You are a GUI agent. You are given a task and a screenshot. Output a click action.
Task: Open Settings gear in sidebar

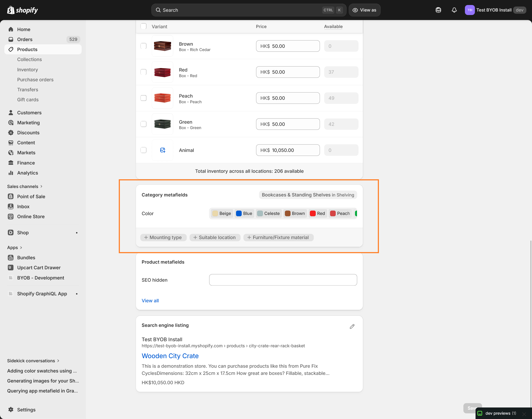(x=11, y=409)
